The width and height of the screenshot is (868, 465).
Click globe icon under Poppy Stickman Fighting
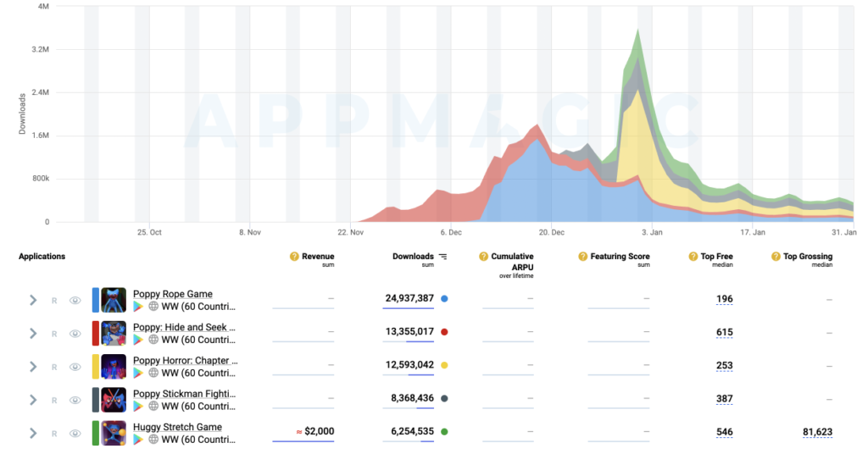[x=153, y=406]
